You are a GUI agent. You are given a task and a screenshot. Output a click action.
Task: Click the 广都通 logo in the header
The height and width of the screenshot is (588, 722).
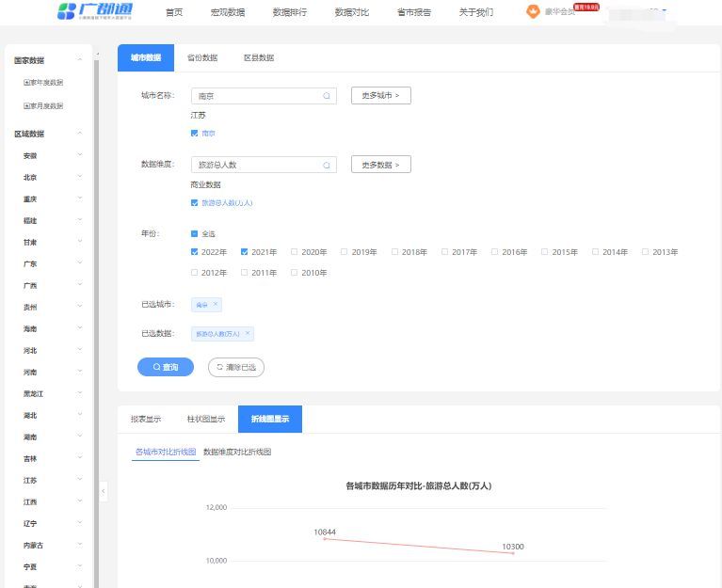[95, 11]
